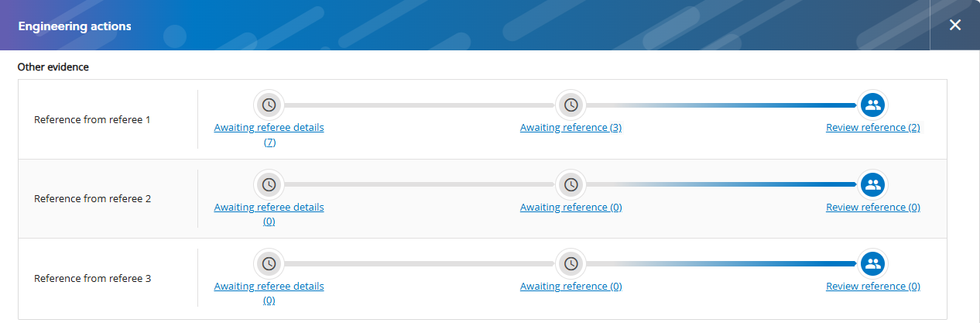Click the clock icon for referee 2 awaiting reference

tap(571, 184)
